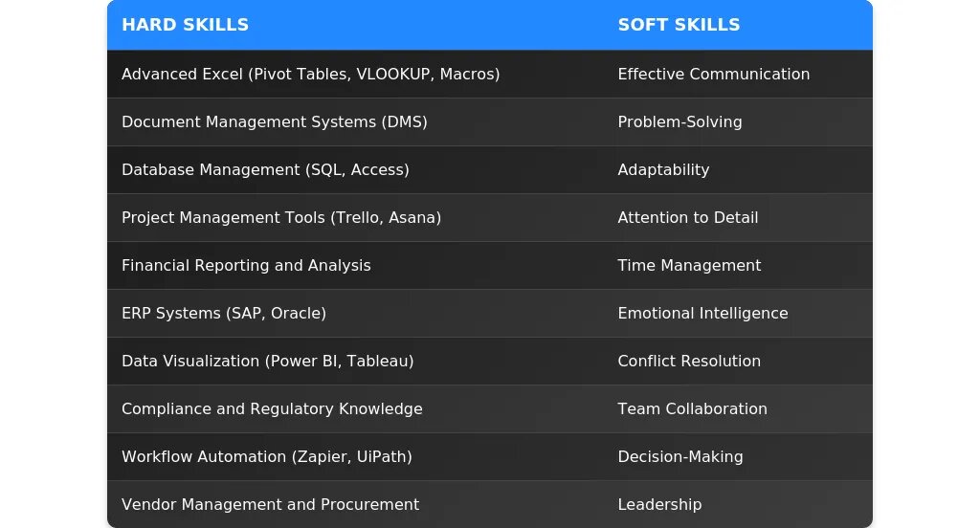Click Attention to Detail text
This screenshot has width=980, height=528.
tap(687, 217)
